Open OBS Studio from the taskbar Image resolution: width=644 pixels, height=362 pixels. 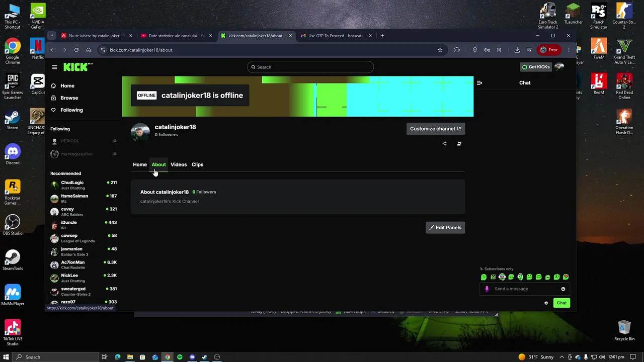point(217,357)
